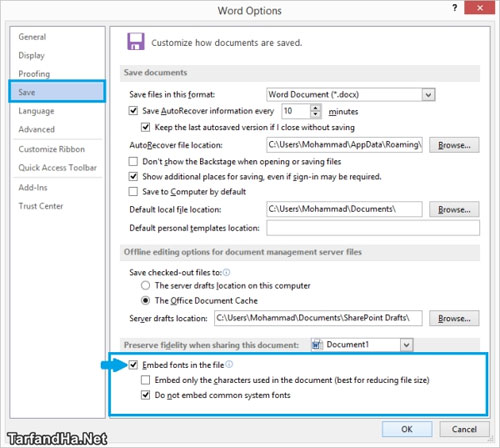Image resolution: width=500 pixels, height=448 pixels.
Task: Confirm settings with OK button
Action: 407,429
